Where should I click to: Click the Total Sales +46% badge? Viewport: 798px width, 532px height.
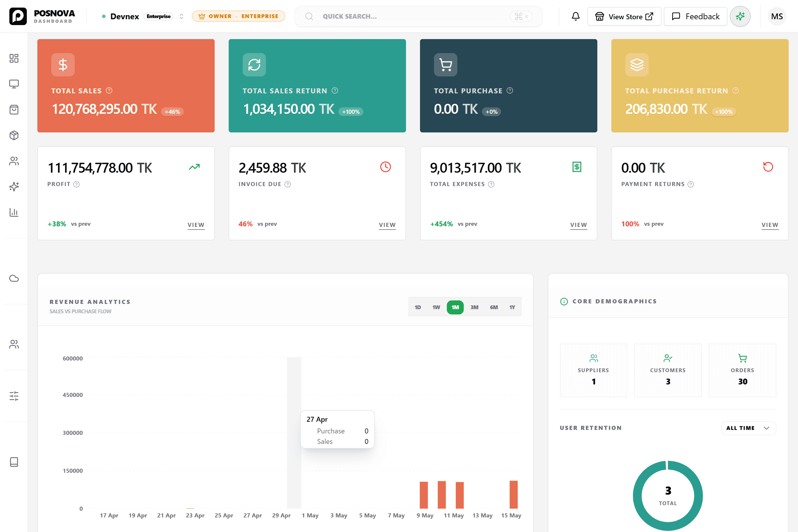click(172, 112)
